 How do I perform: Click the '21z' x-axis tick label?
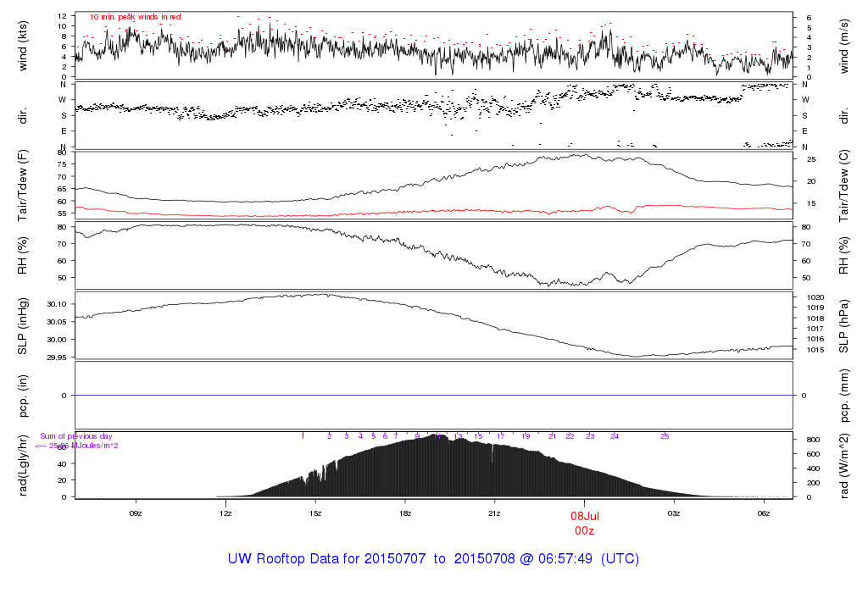click(x=494, y=513)
